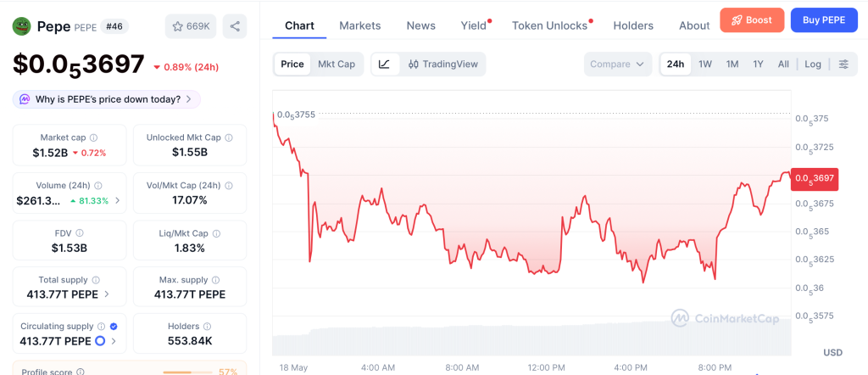
Task: Open the Token Unlocks tab
Action: click(549, 25)
